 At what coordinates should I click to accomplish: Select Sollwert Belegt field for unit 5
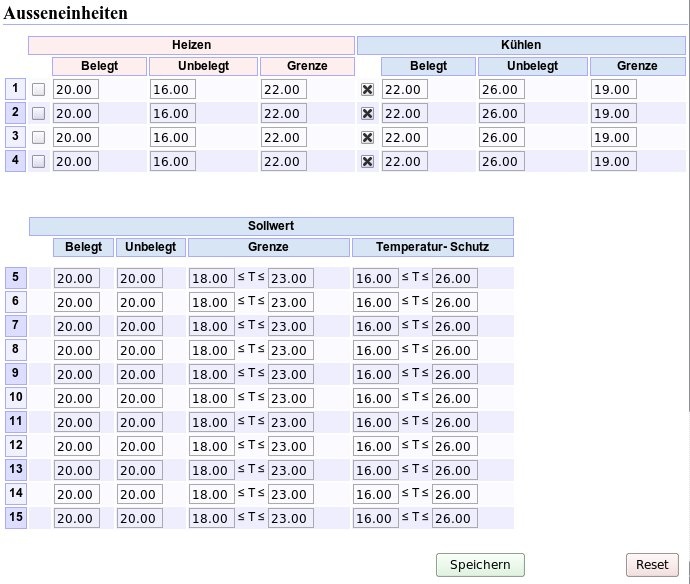click(77, 279)
